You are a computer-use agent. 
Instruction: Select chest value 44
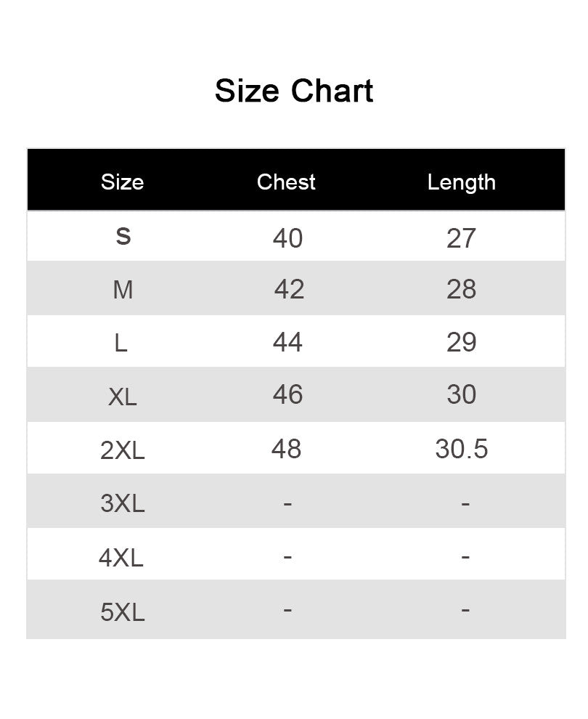coord(287,342)
